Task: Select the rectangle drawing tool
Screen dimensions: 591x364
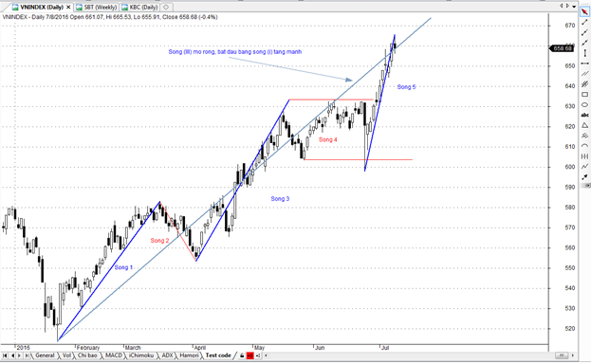Action: [x=584, y=94]
